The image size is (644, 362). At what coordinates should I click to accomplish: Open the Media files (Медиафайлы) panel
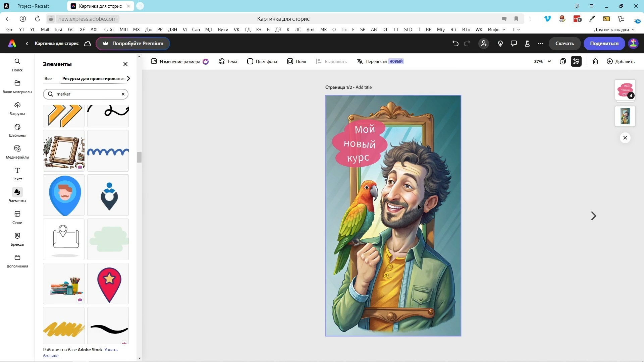pos(17,152)
